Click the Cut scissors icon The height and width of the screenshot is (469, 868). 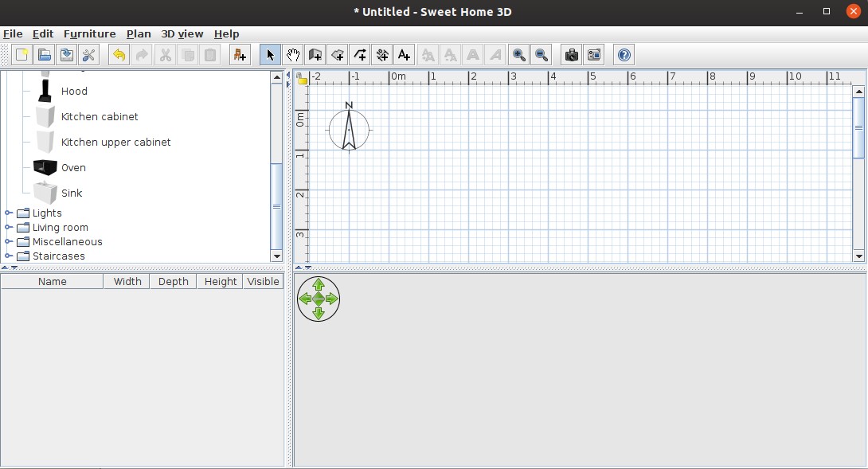165,55
